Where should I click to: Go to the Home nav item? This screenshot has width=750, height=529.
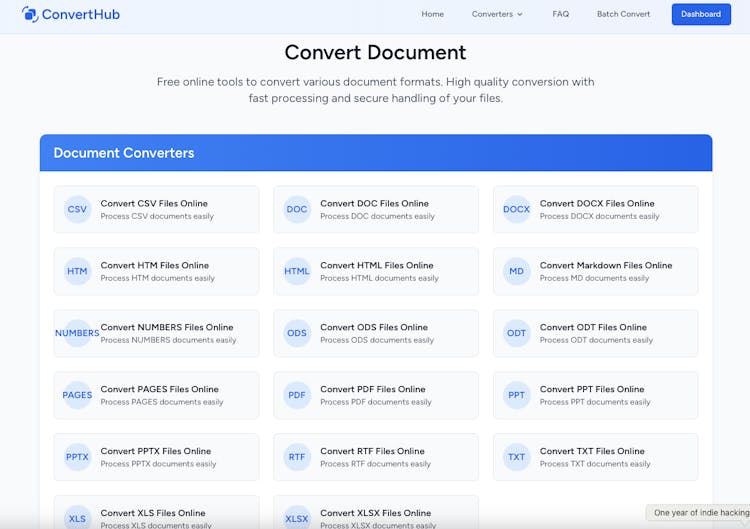(432, 14)
